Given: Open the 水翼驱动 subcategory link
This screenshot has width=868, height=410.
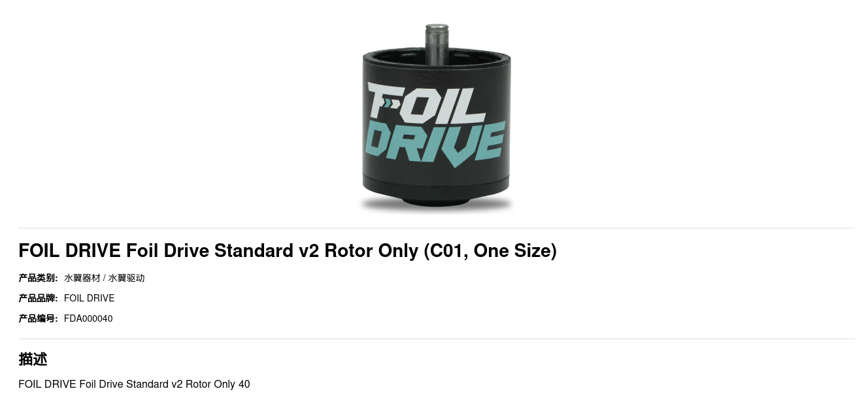Looking at the screenshot, I should [126, 278].
